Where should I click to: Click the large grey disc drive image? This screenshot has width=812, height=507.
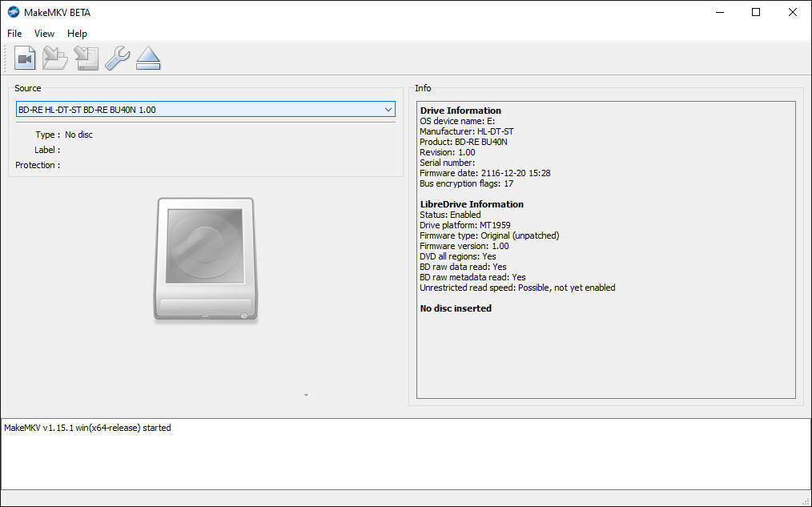click(206, 260)
